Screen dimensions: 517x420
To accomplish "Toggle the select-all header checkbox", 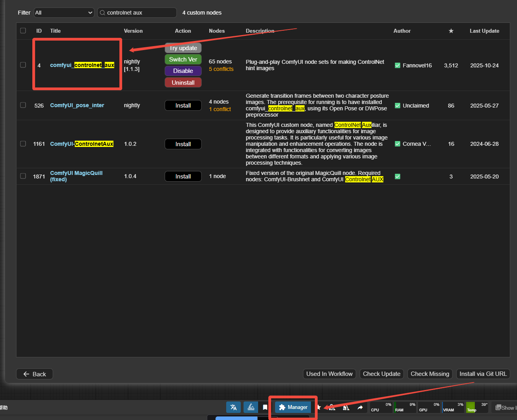I will tap(23, 31).
